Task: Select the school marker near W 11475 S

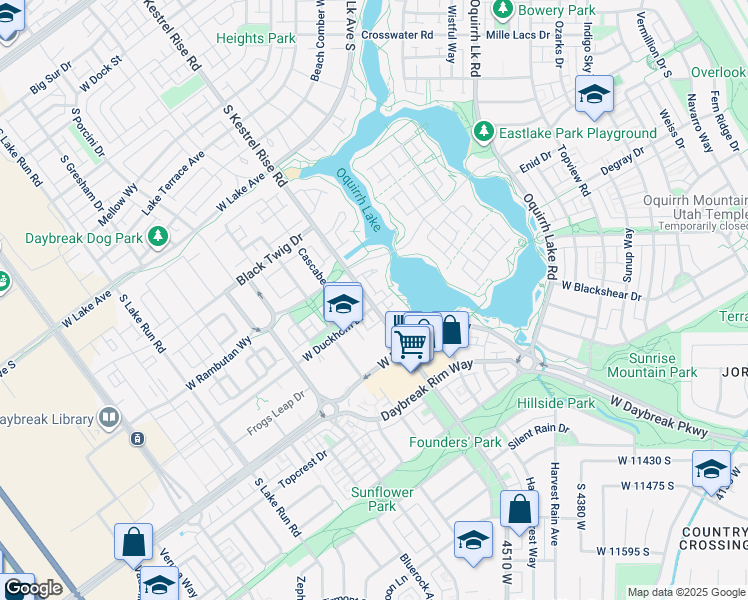Action: pyautogui.click(x=712, y=471)
